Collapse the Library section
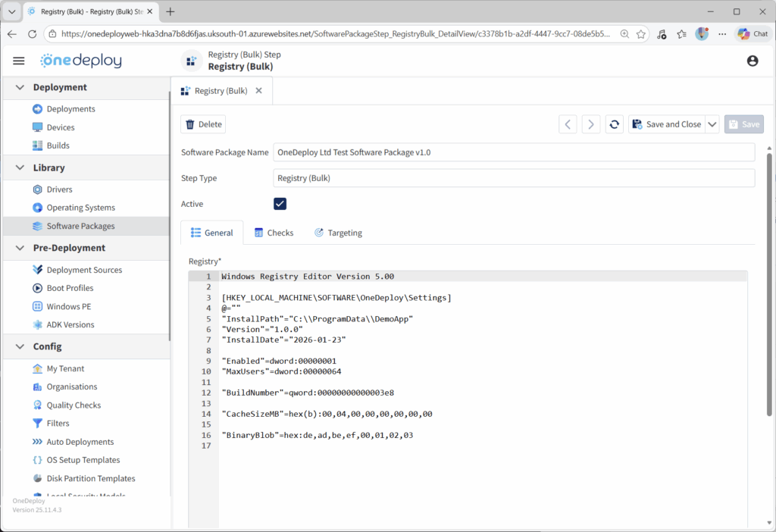 20,167
